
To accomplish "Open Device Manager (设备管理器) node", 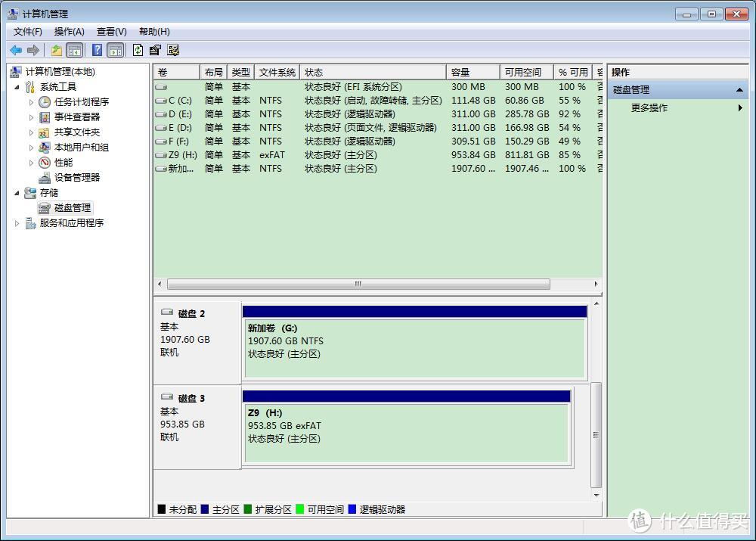I will 77,177.
